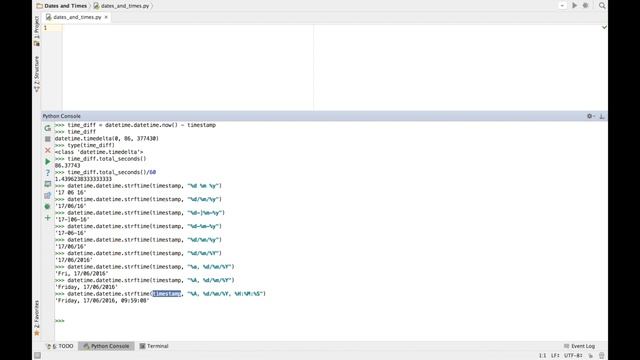640x360 pixels.
Task: Attach debugger green bug icon
Action: point(48,207)
